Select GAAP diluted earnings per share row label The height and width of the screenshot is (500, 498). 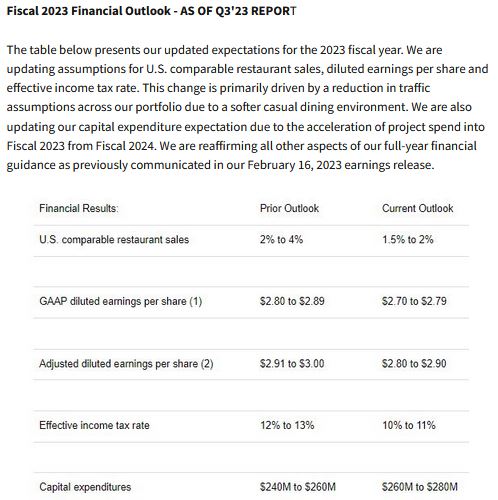click(121, 301)
